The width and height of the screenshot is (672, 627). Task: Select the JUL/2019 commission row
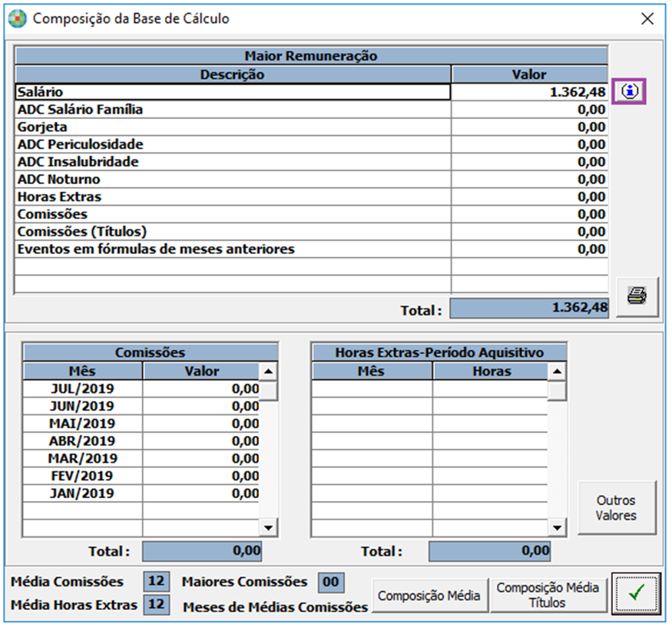click(141, 389)
